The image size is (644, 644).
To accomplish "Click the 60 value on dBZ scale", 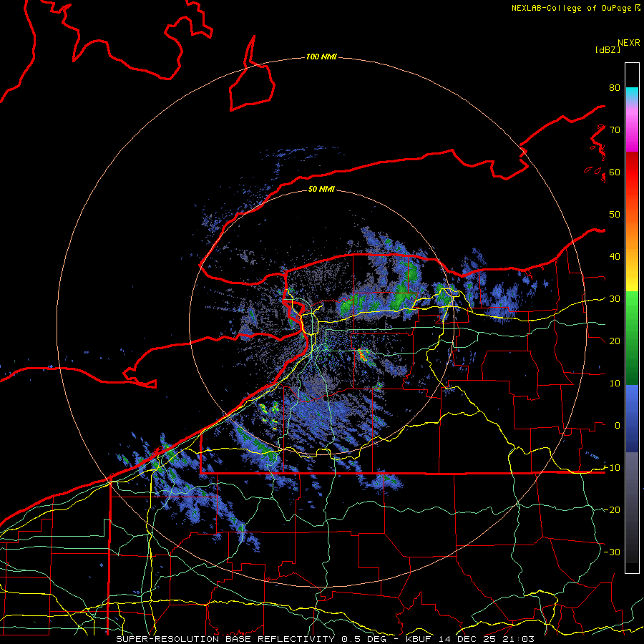I will click(x=615, y=172).
